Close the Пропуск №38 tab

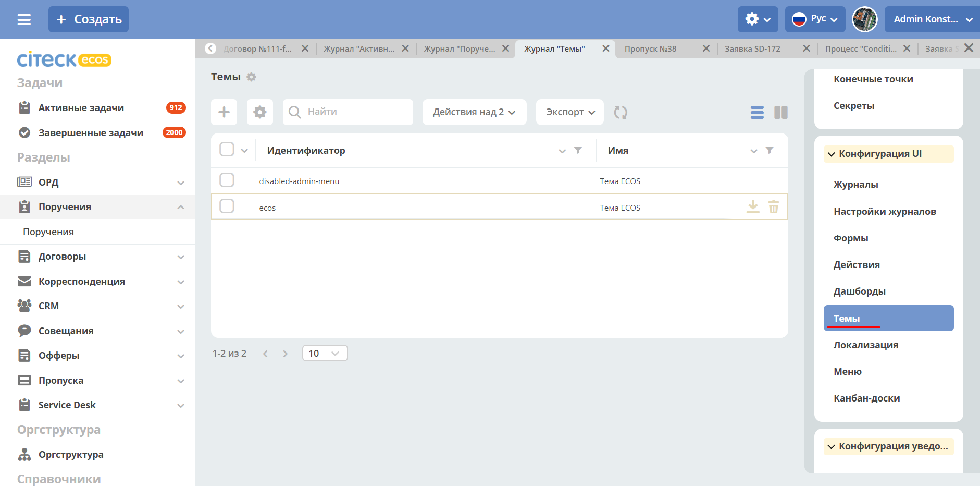coord(706,48)
